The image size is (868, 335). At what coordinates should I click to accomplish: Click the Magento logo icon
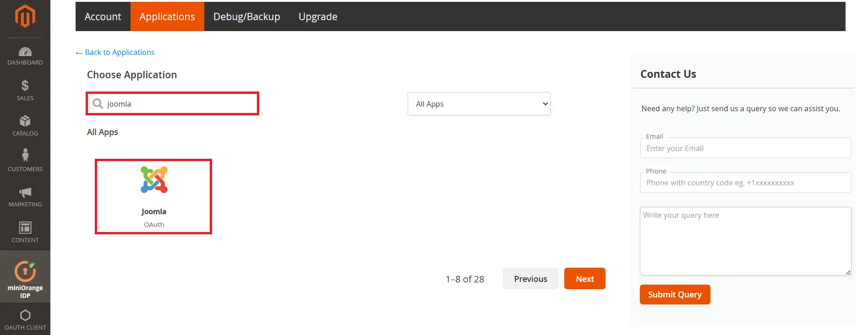click(x=25, y=16)
